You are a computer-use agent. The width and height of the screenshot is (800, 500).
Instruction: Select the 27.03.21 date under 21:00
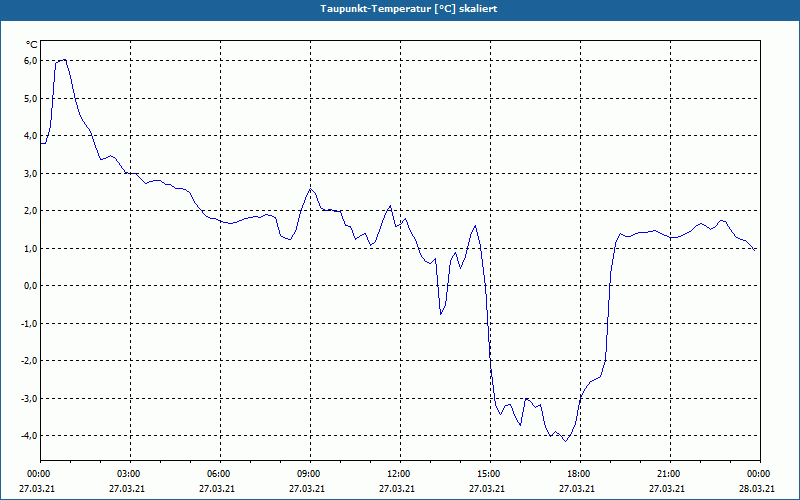click(x=667, y=488)
